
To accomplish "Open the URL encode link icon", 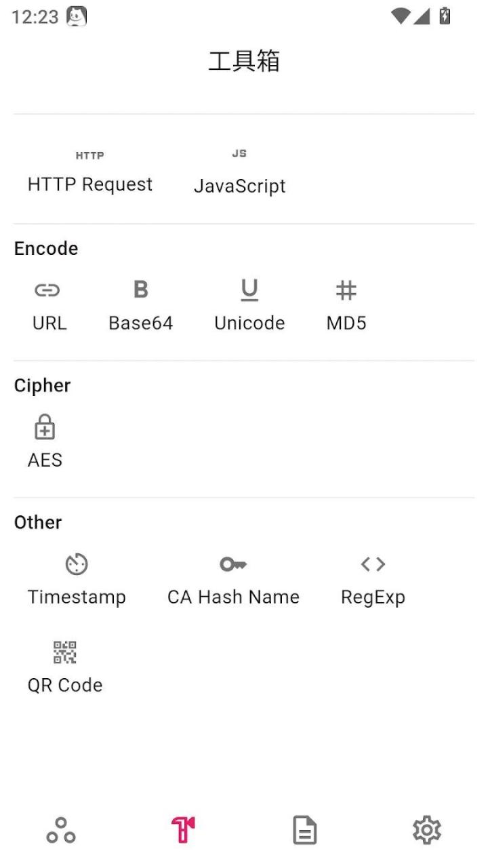I will pos(47,291).
